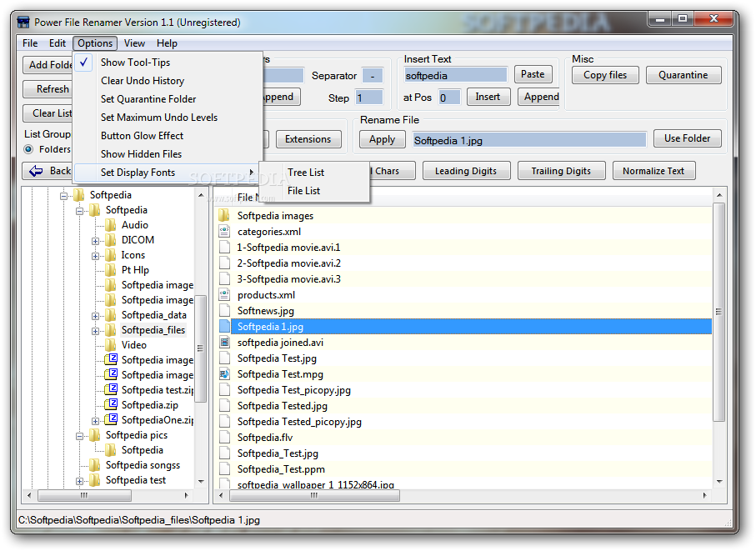Click the SoftpediaOne.zip archive icon
The image size is (756, 551).
pos(111,419)
